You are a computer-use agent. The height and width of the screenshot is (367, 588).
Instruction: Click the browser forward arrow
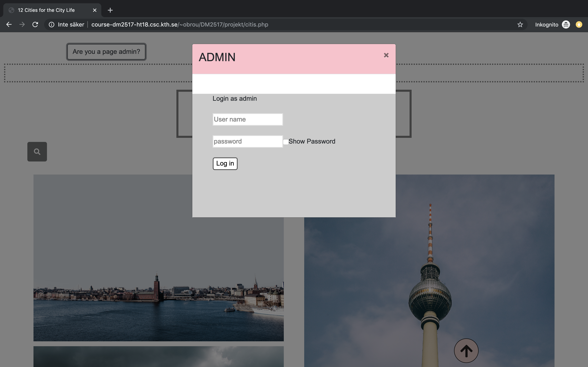(x=22, y=24)
